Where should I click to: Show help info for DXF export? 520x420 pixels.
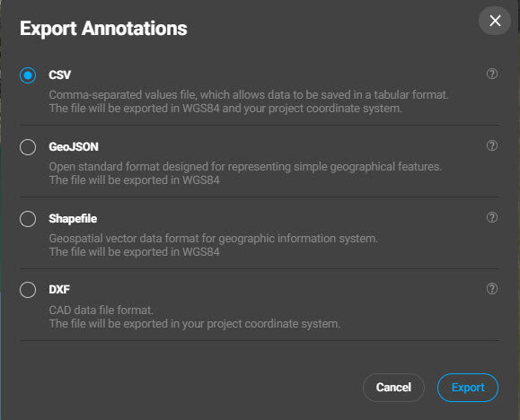tap(492, 289)
